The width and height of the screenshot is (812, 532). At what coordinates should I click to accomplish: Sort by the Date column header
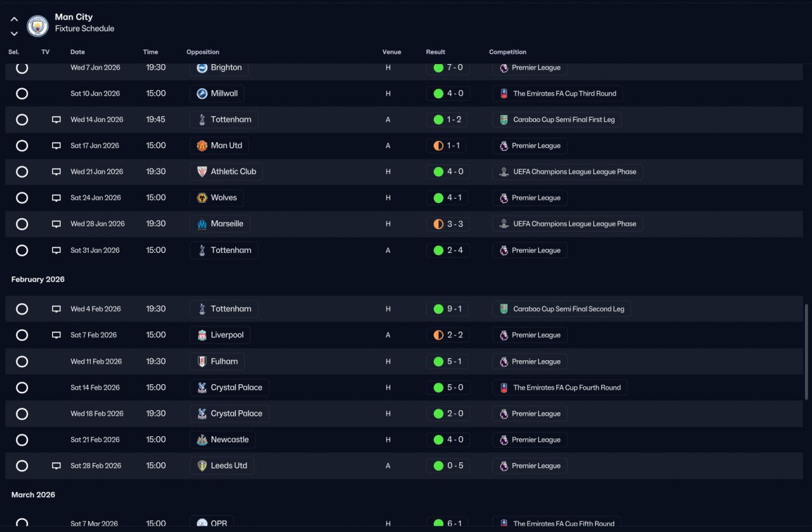pyautogui.click(x=77, y=52)
